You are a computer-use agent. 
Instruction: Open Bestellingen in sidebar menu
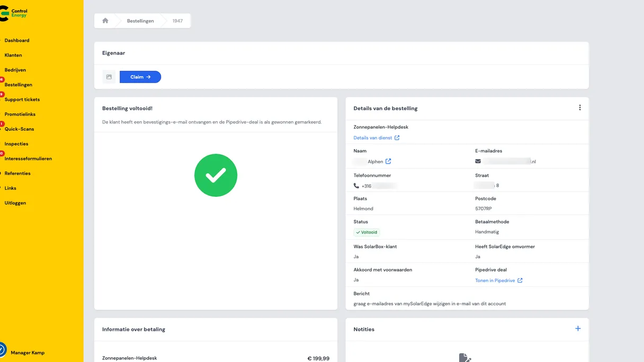[x=19, y=85]
